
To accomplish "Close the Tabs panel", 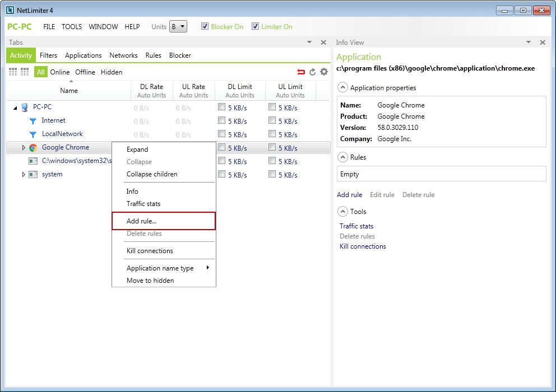I will 323,43.
